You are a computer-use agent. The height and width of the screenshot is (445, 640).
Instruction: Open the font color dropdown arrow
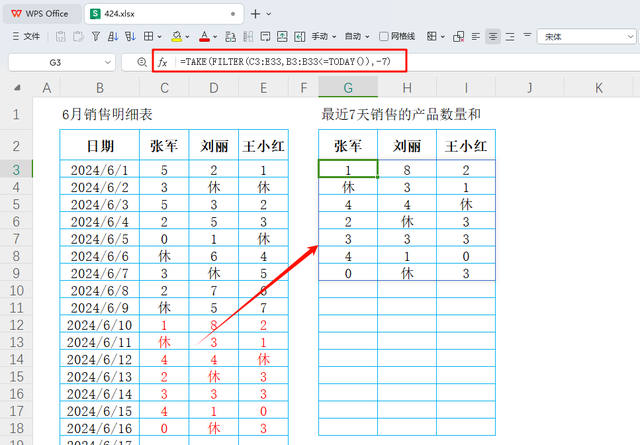215,37
